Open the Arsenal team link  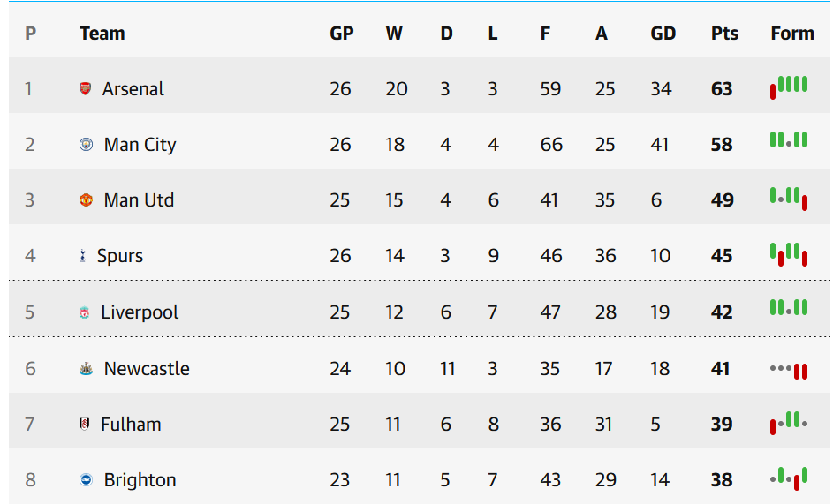(133, 88)
